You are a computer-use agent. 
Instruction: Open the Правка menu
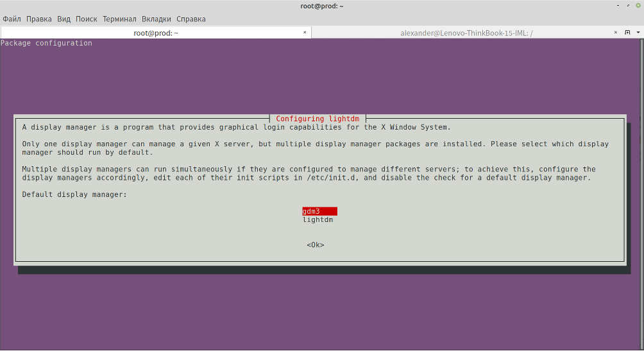39,19
